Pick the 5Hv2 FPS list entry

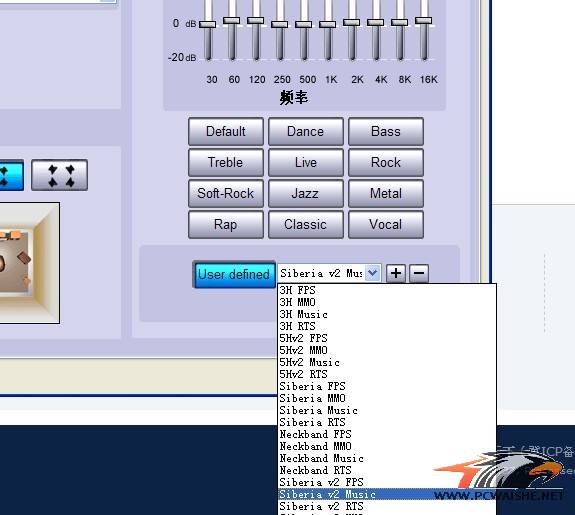[387, 338]
